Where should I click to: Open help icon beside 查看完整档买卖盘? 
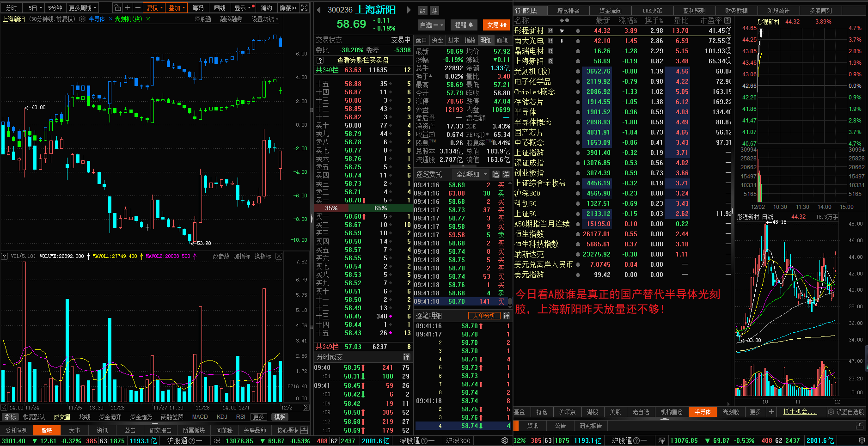coord(319,61)
